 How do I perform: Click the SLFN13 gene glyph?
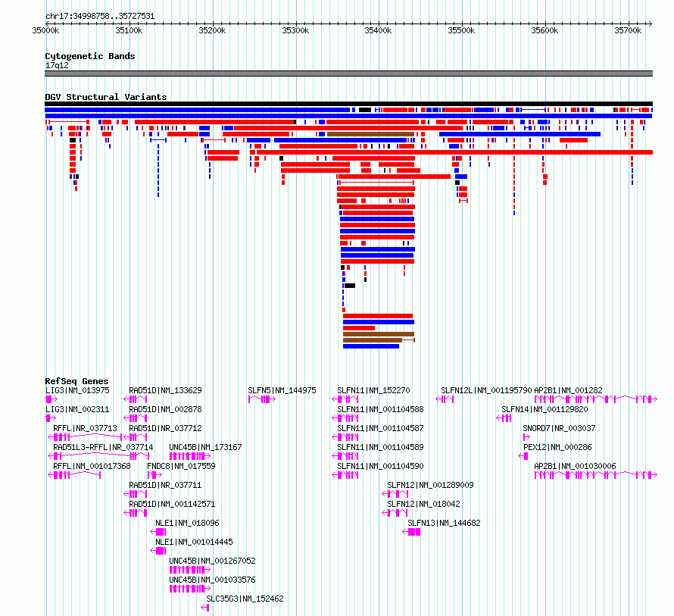coord(412,532)
